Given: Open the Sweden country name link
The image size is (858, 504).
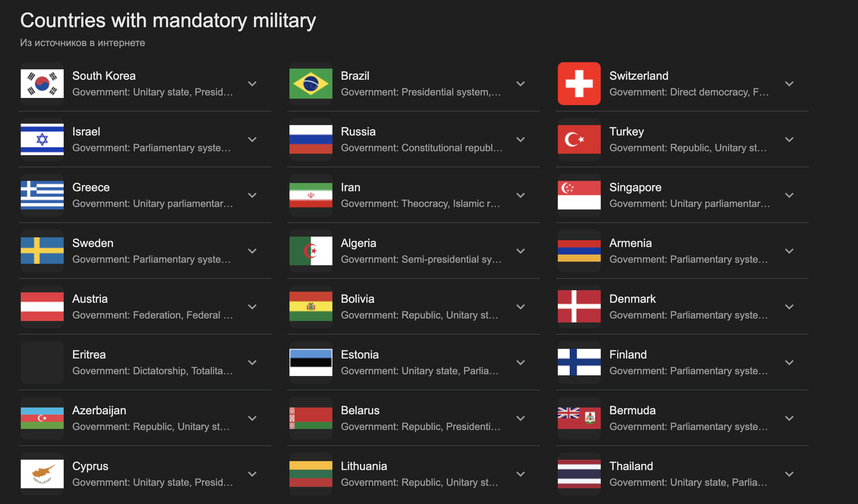Looking at the screenshot, I should point(93,243).
